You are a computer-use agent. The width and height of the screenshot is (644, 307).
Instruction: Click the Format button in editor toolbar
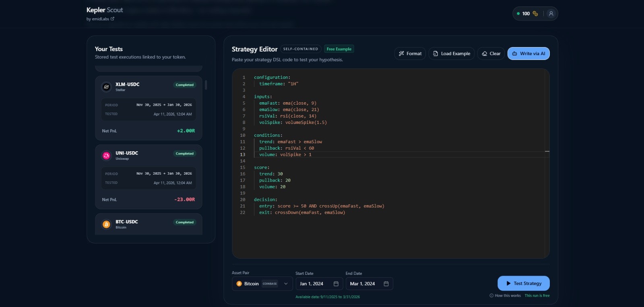410,54
